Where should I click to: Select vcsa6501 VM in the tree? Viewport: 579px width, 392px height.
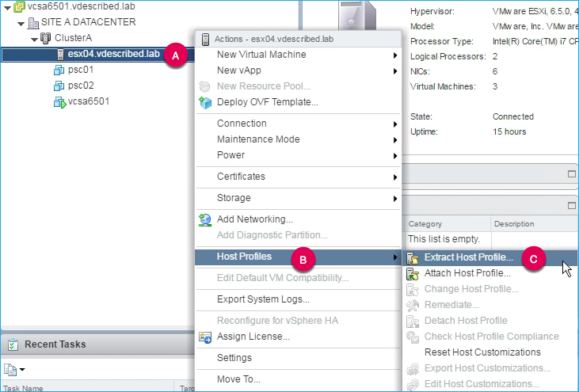(x=89, y=101)
